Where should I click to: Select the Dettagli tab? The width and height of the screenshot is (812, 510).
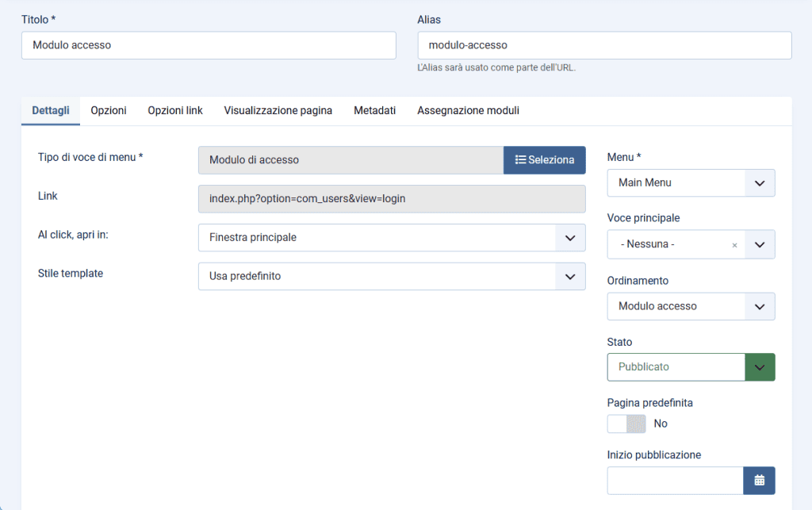point(51,111)
